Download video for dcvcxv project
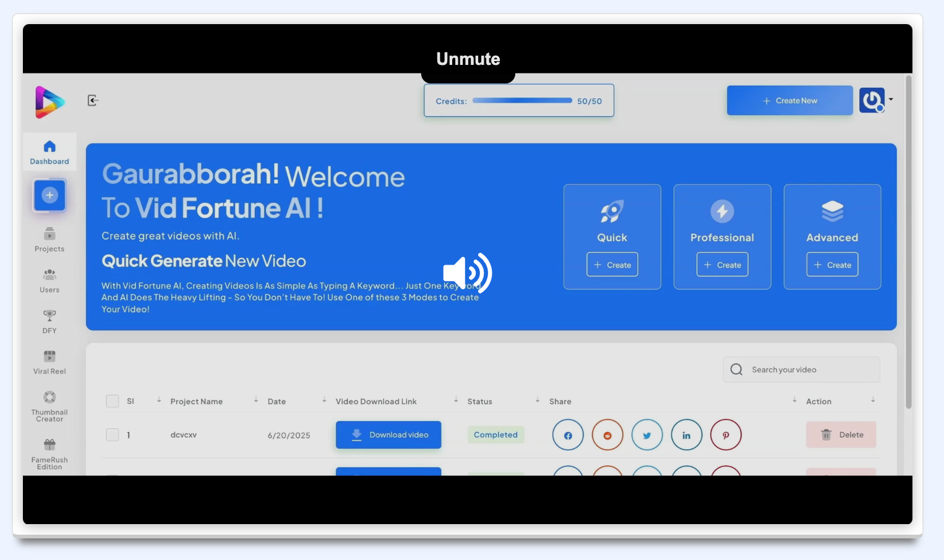 point(388,435)
